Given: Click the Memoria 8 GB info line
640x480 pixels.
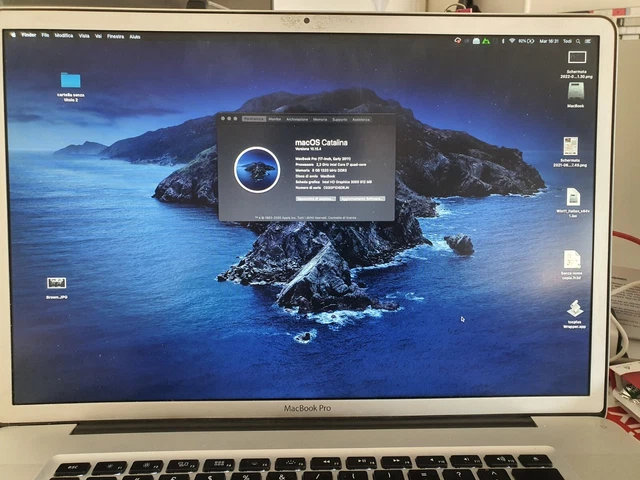Looking at the screenshot, I should (x=321, y=170).
